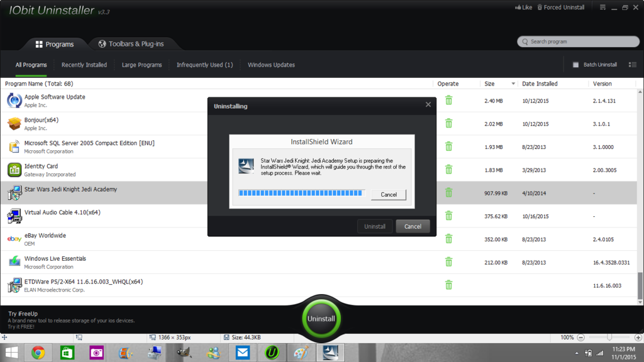Click trash icon for ETDWare PS/2-X64
644x362 pixels.
tap(448, 285)
